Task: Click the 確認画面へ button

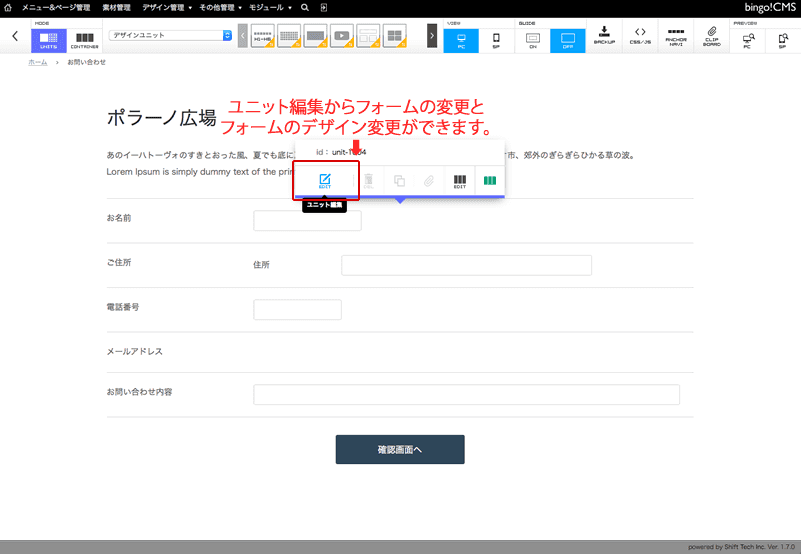Action: [x=400, y=450]
